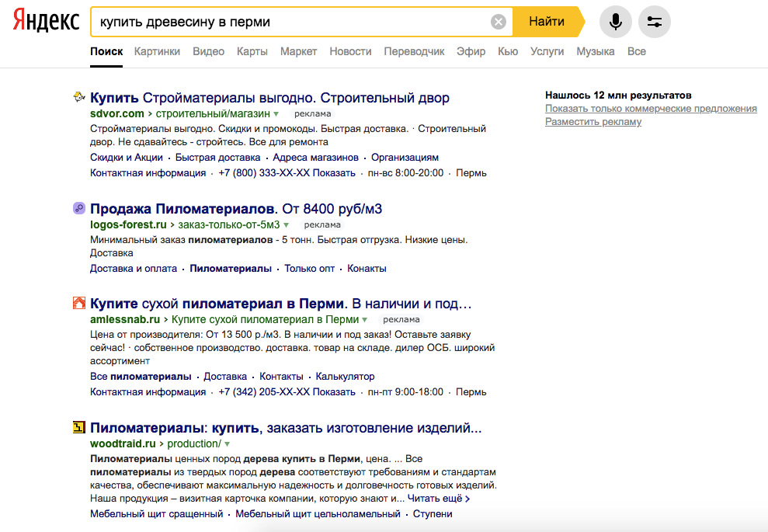Expand woodtraid.ru URL dropdown arrow
Viewport: 768px width, 532px height.
pos(228,444)
